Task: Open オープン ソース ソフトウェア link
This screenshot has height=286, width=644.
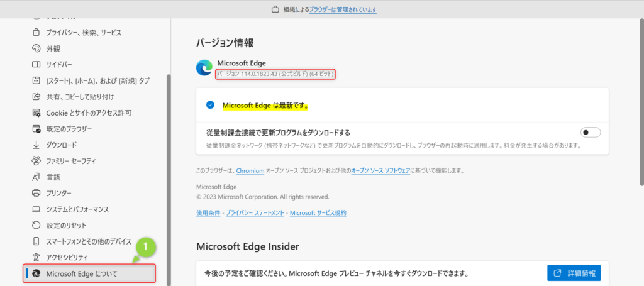Action: pos(380,171)
